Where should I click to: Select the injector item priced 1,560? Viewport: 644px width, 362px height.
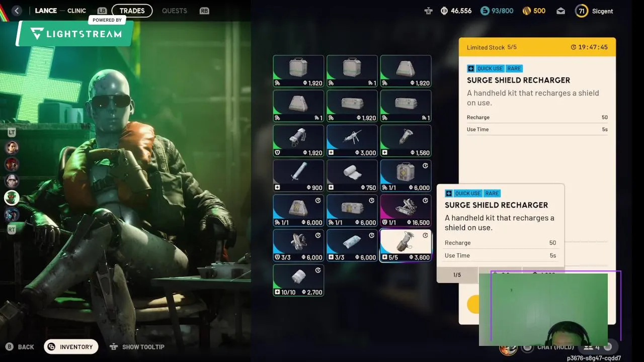406,141
